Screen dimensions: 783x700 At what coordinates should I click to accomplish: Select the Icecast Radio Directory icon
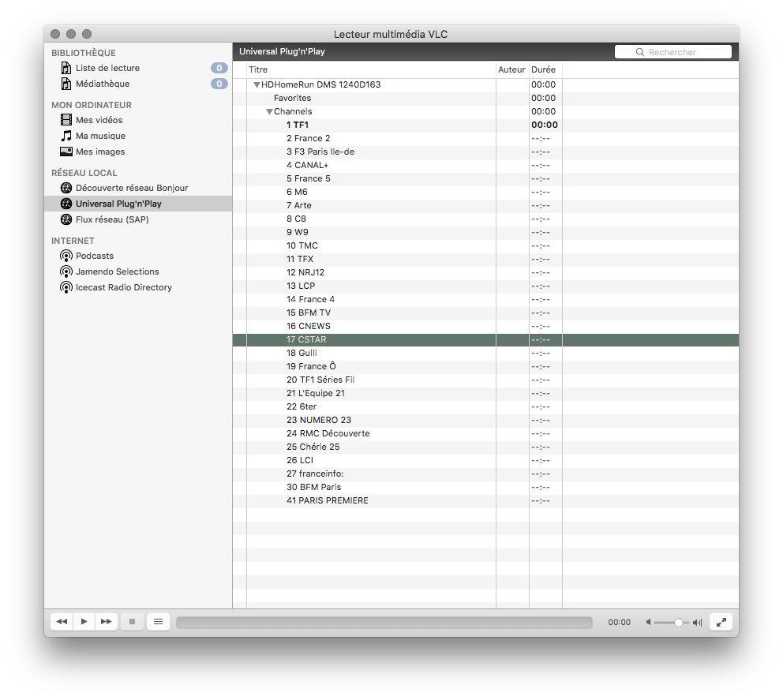pos(66,287)
